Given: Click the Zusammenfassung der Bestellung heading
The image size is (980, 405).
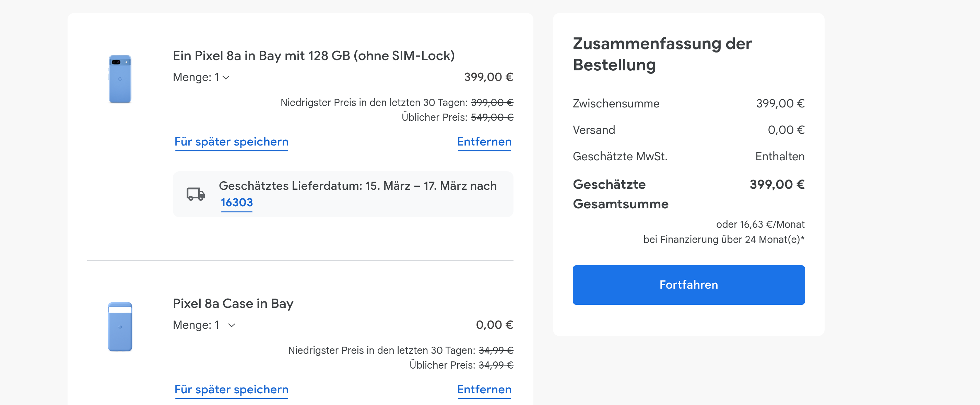Looking at the screenshot, I should pos(662,54).
